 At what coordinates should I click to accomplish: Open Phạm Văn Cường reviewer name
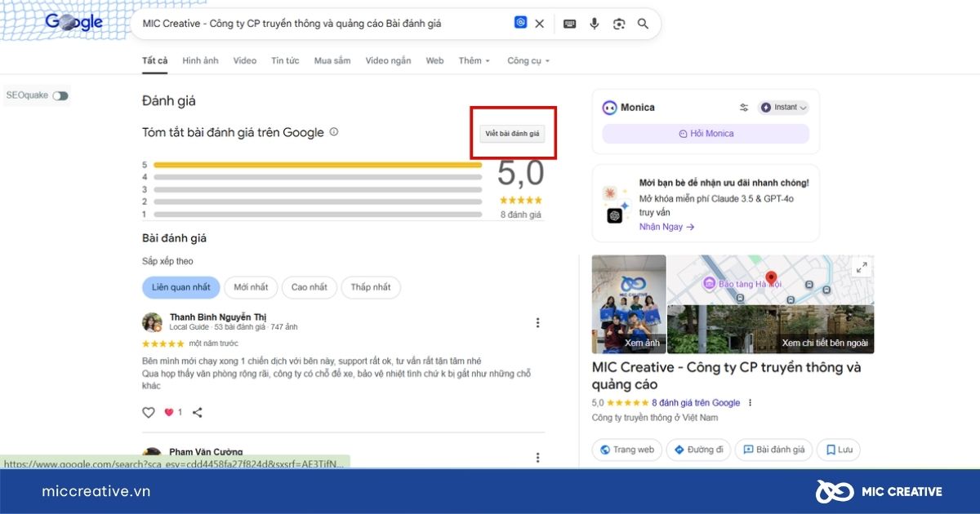206,452
